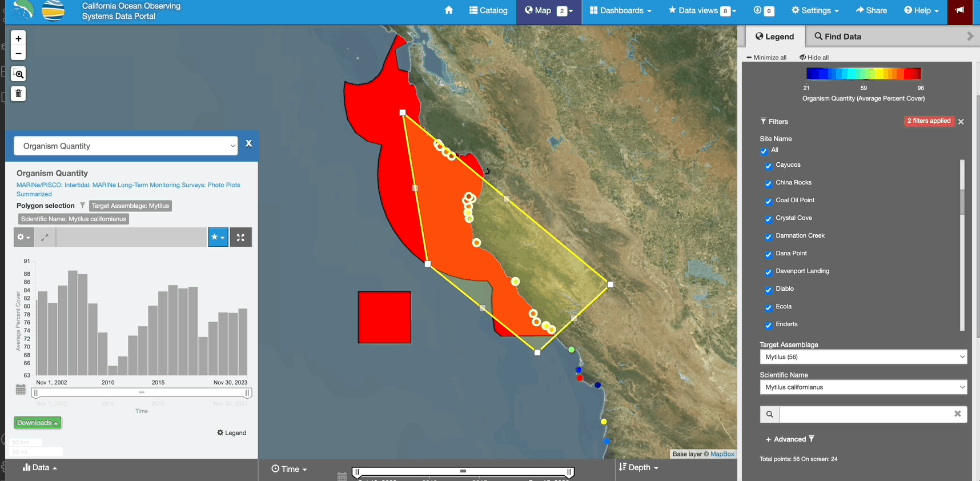Viewport: 980px width, 481px height.
Task: Open the chart gear settings menu
Action: click(23, 237)
